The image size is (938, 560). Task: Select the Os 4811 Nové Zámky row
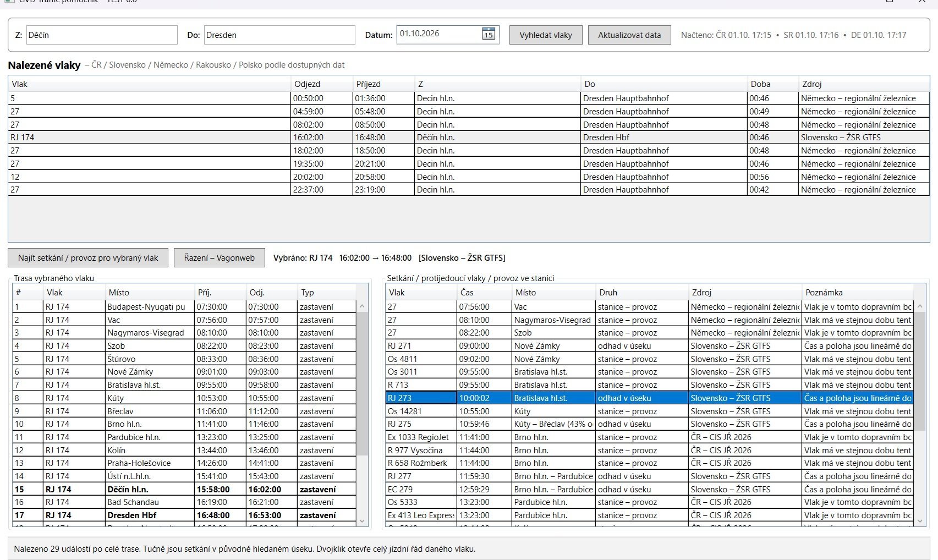[649, 359]
